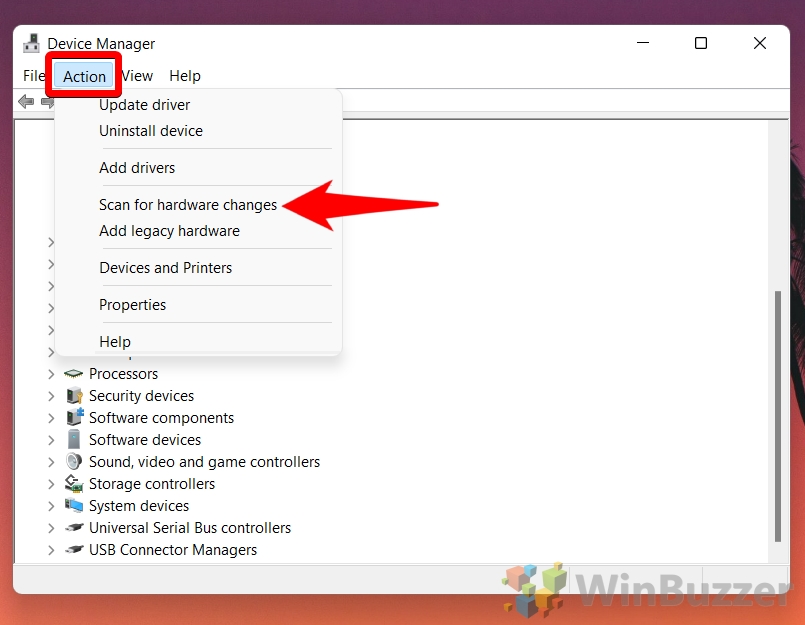Expand the USB Connector Managers node
This screenshot has width=805, height=625.
[51, 550]
